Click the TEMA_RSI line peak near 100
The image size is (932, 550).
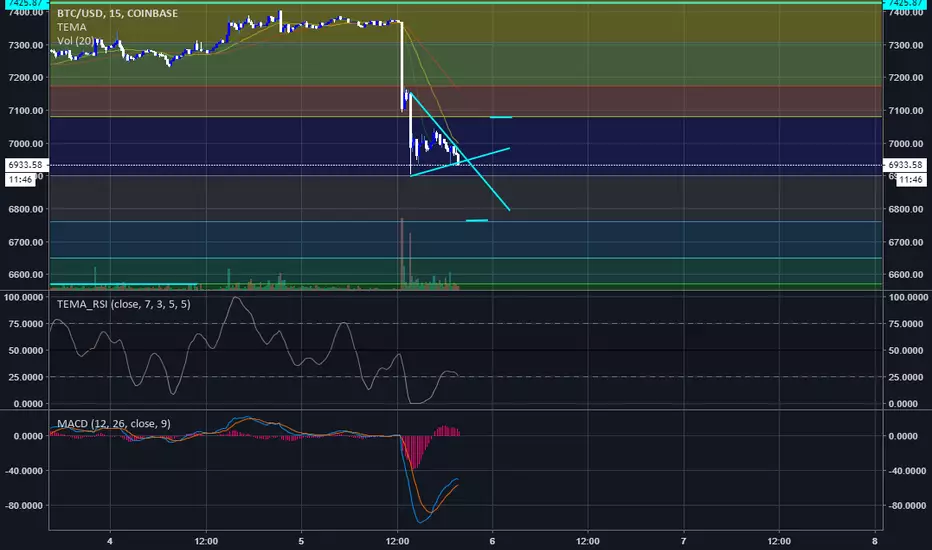236,298
